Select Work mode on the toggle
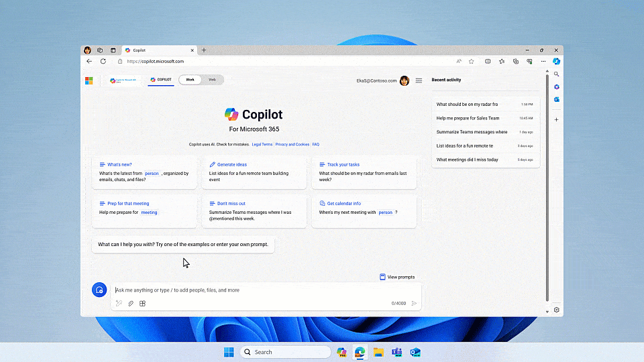 [190, 80]
